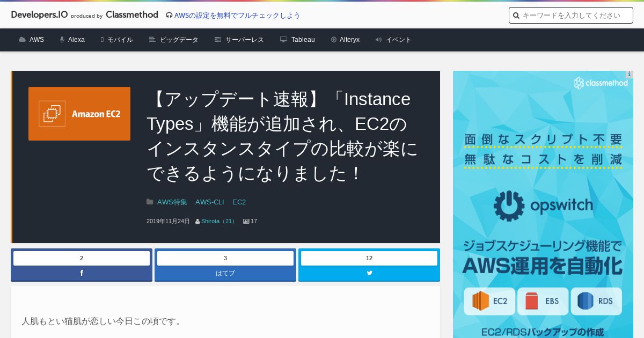Click the Twitter share count 12
The width and height of the screenshot is (644, 338).
point(369,258)
